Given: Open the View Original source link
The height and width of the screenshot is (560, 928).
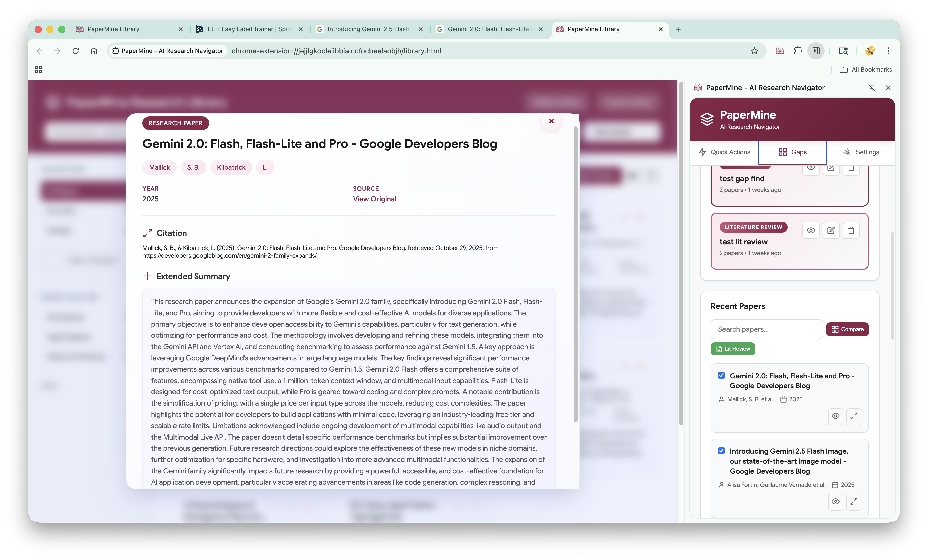Looking at the screenshot, I should tap(374, 199).
